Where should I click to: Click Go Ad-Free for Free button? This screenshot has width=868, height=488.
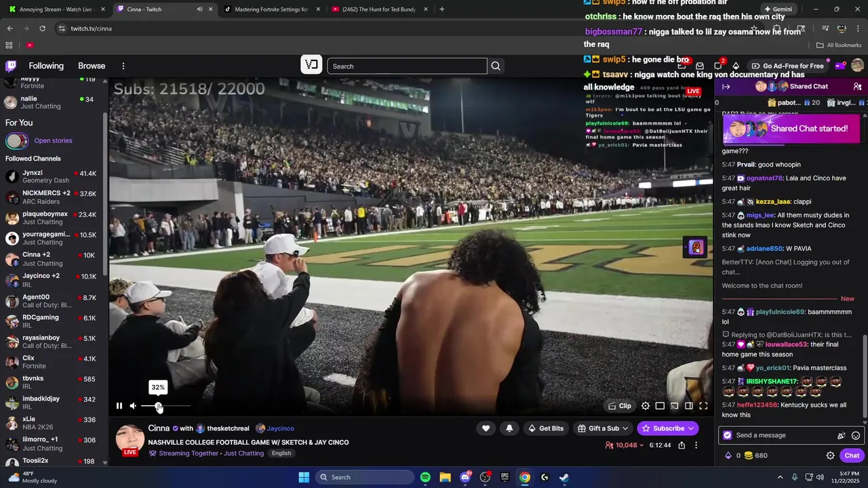tap(788, 66)
